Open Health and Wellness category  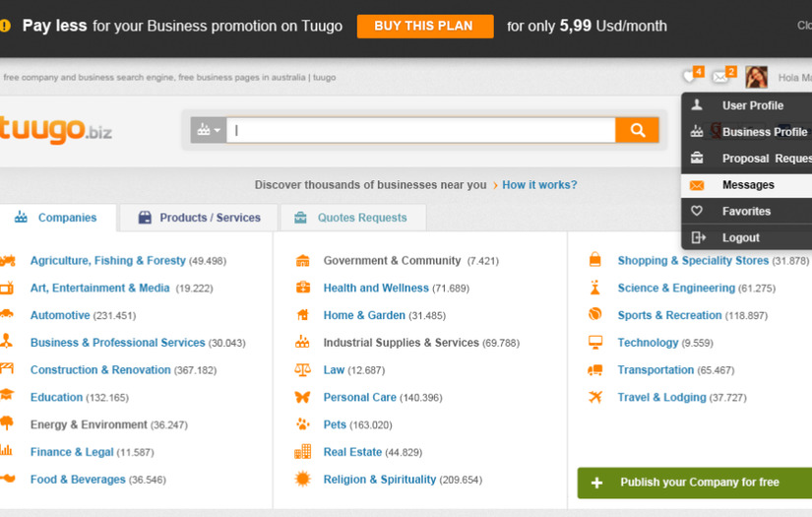[376, 288]
